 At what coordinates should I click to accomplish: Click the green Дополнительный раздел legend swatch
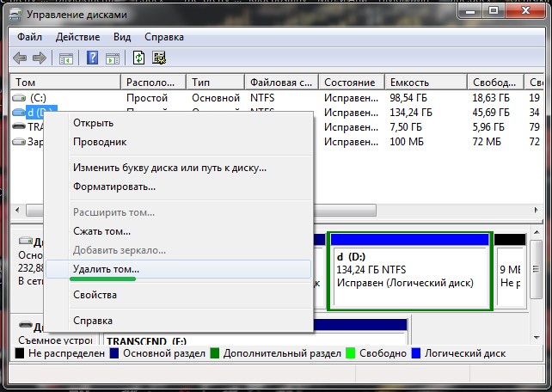(215, 353)
